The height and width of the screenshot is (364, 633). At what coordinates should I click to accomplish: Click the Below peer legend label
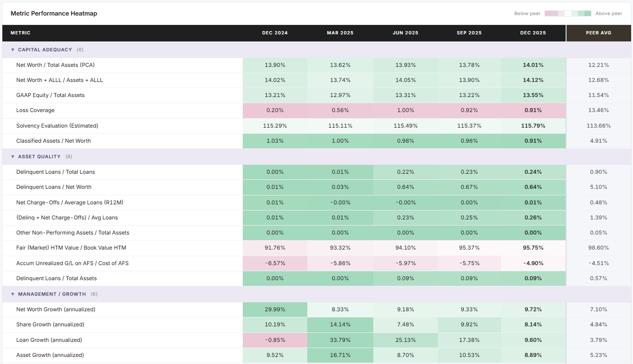[527, 14]
